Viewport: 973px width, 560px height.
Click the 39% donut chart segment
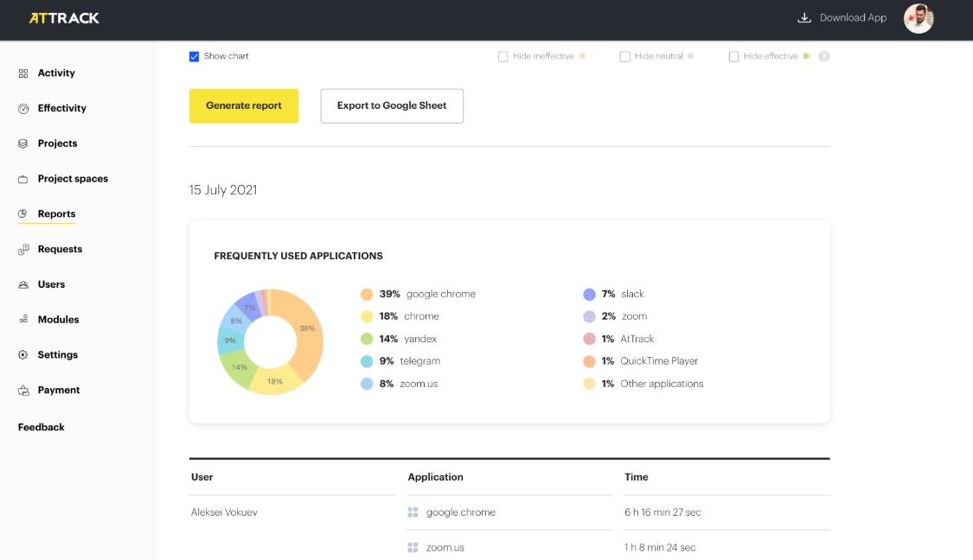pyautogui.click(x=306, y=330)
